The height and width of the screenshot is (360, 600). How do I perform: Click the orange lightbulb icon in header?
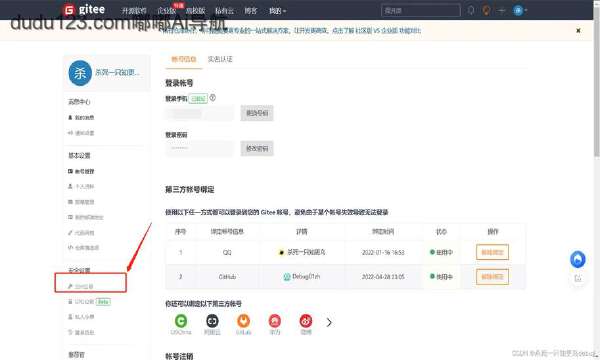pyautogui.click(x=486, y=10)
